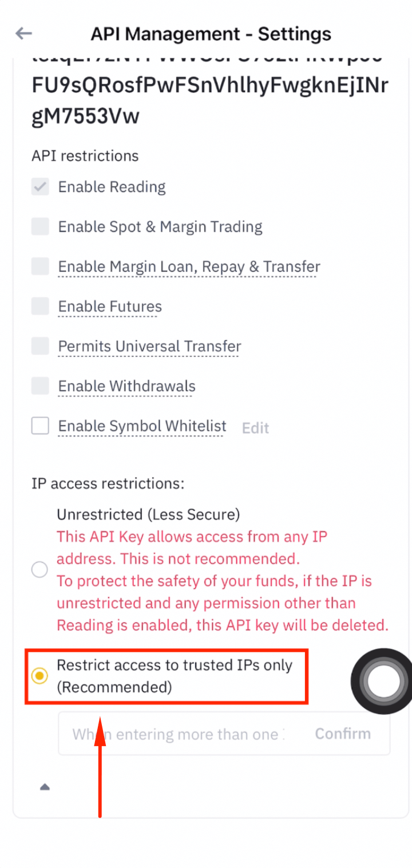Collapse the panel using the small triangle
The height and width of the screenshot is (868, 412).
point(46,786)
